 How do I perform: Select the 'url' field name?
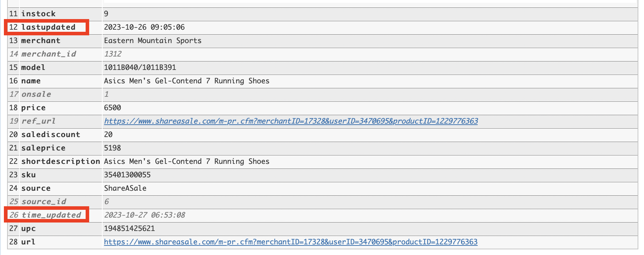tap(28, 242)
